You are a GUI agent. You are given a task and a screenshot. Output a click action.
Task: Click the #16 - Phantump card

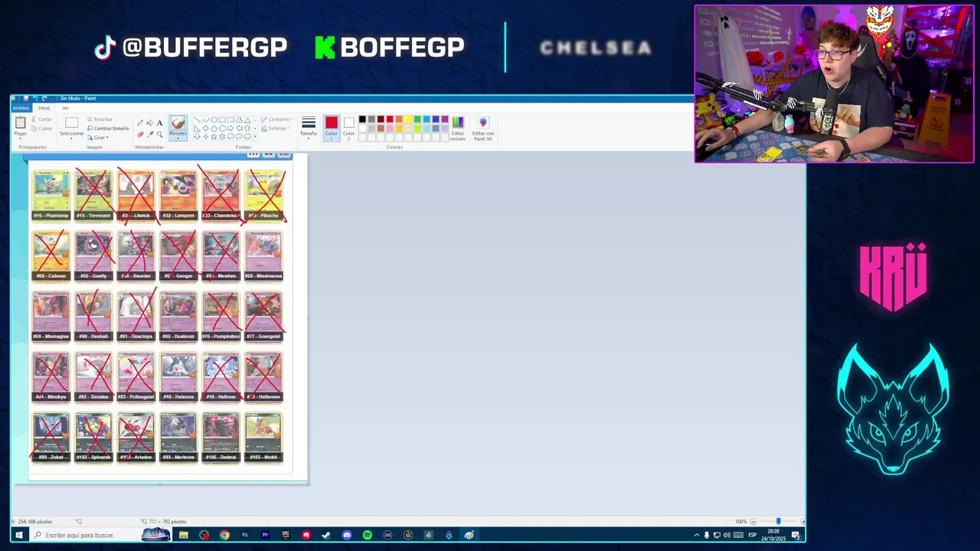51,195
